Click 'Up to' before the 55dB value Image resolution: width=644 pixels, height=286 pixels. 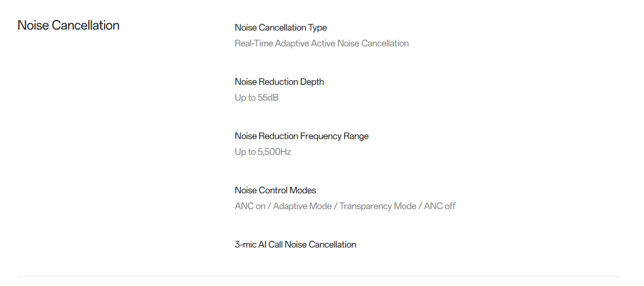(245, 98)
